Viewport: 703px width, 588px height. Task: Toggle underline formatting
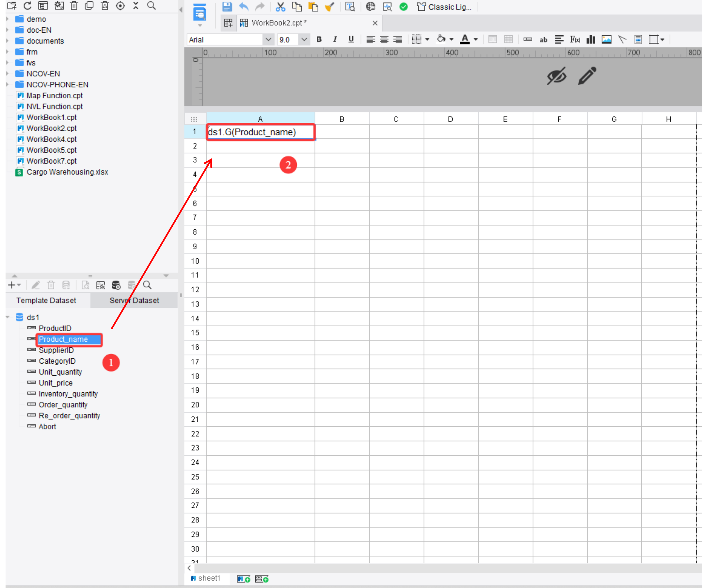[351, 39]
